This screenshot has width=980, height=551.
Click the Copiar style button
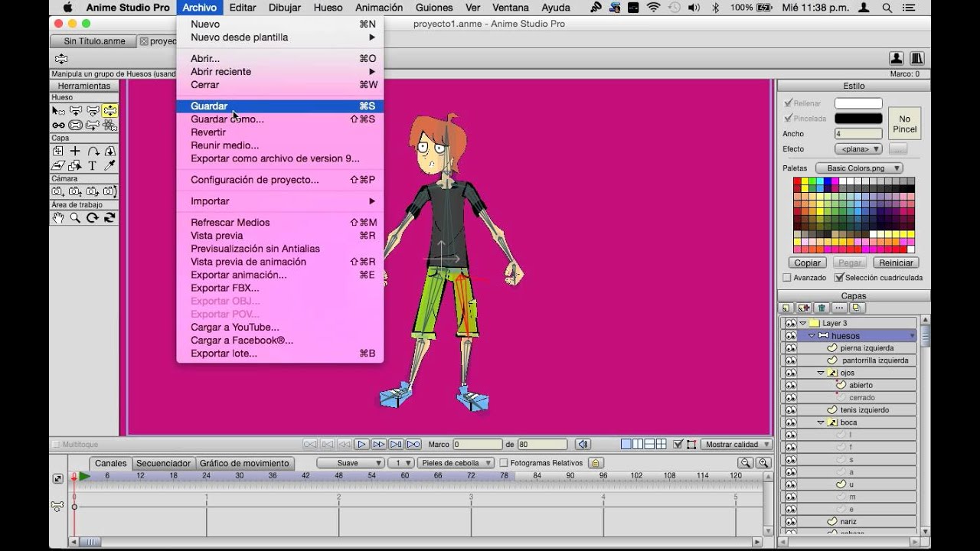point(807,262)
